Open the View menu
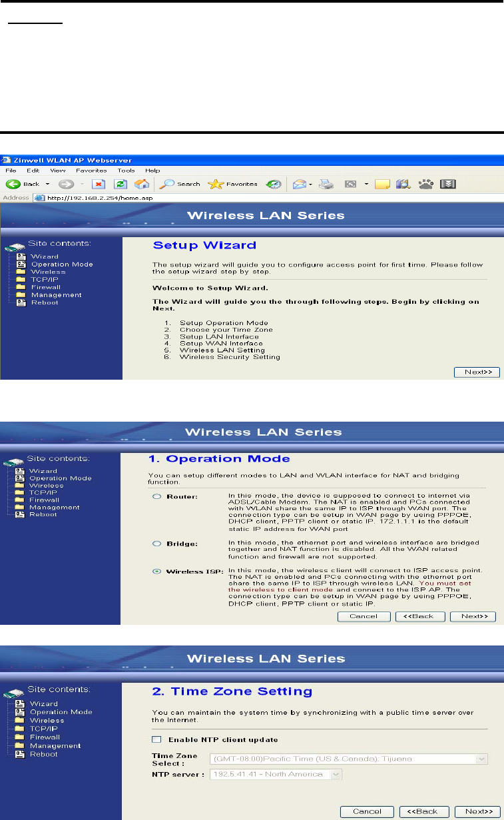The width and height of the screenshot is (504, 820). click(x=57, y=171)
